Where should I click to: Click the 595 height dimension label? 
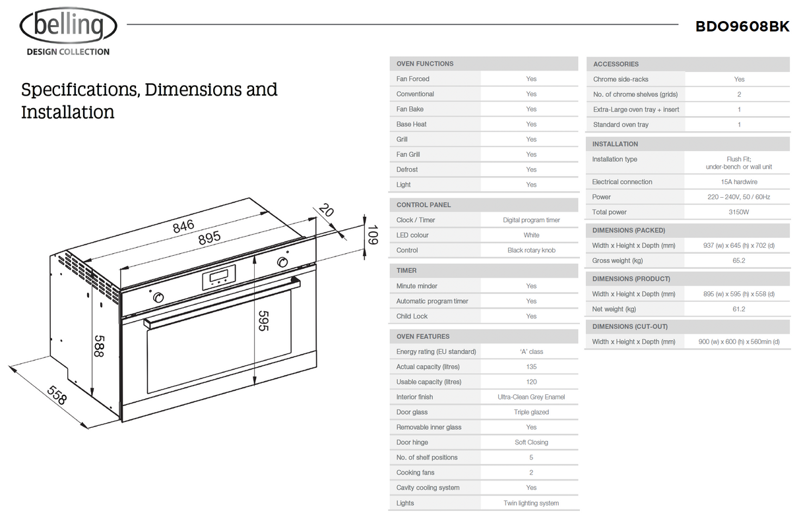coord(263,320)
